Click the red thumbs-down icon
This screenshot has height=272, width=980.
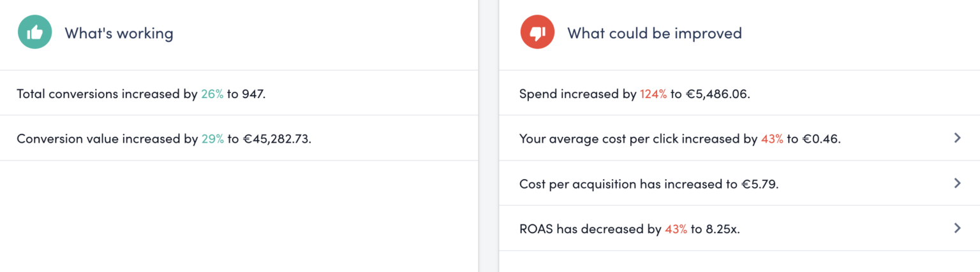537,32
